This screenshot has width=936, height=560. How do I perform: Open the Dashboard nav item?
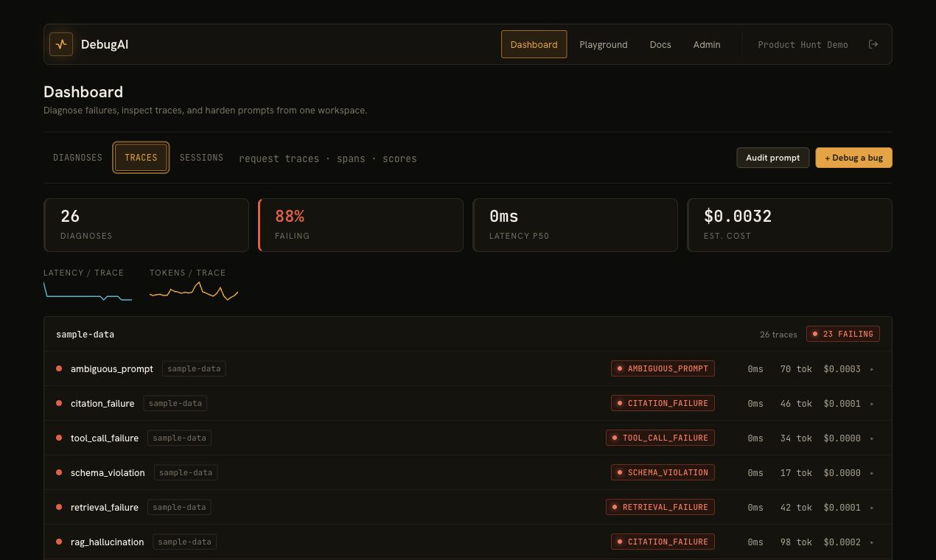pyautogui.click(x=534, y=44)
